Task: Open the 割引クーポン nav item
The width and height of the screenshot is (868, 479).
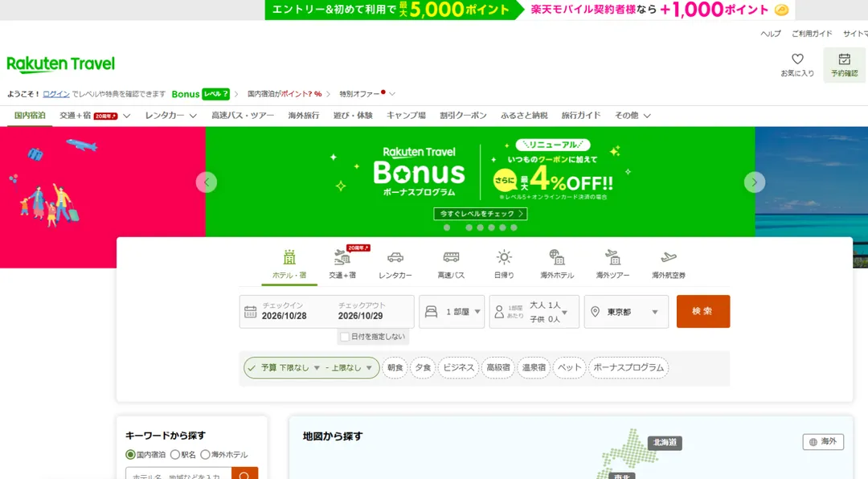Action: coord(463,116)
